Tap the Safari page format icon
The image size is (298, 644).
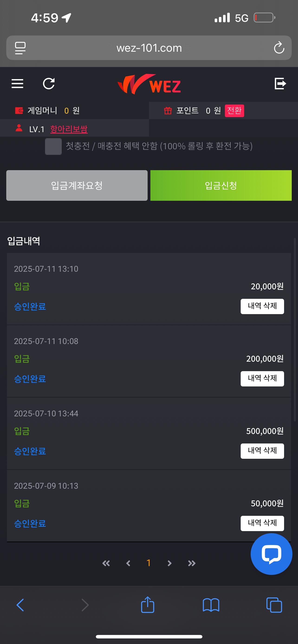[x=20, y=48]
